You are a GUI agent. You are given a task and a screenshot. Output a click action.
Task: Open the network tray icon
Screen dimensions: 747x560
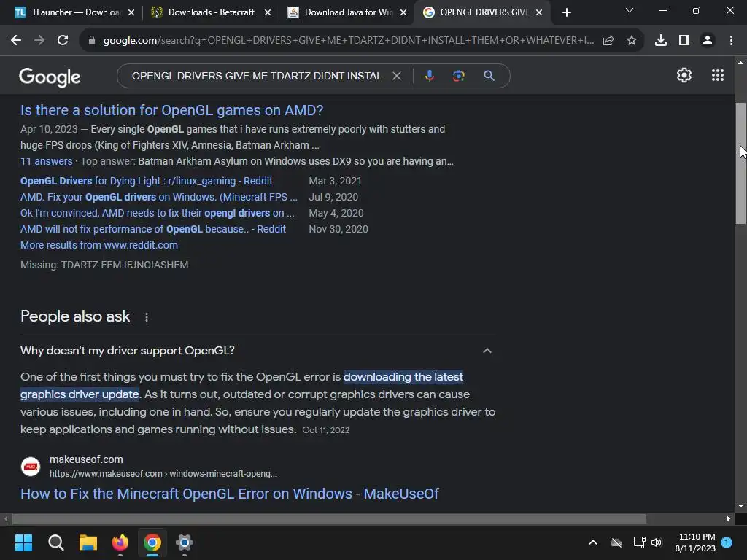click(x=639, y=542)
